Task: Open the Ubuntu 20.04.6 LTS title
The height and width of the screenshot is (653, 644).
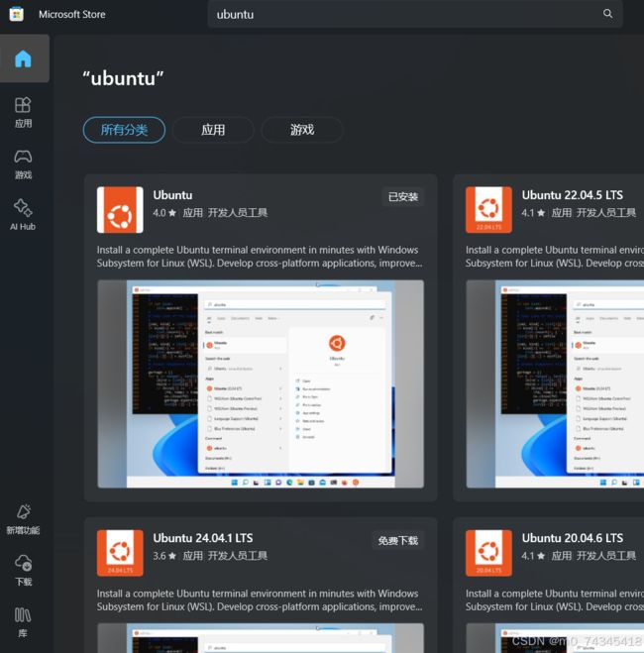Action: pos(573,538)
